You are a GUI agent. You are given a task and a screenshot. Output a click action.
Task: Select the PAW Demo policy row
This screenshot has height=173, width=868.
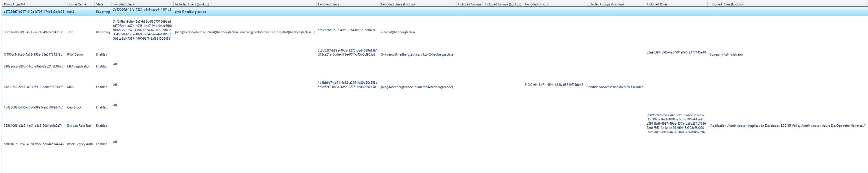coord(75,55)
